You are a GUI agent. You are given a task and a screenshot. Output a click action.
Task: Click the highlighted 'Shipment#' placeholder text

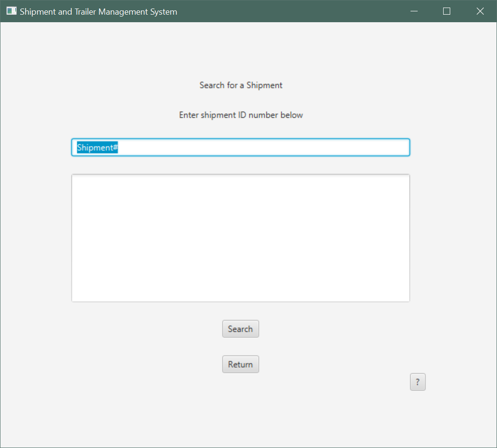[97, 147]
